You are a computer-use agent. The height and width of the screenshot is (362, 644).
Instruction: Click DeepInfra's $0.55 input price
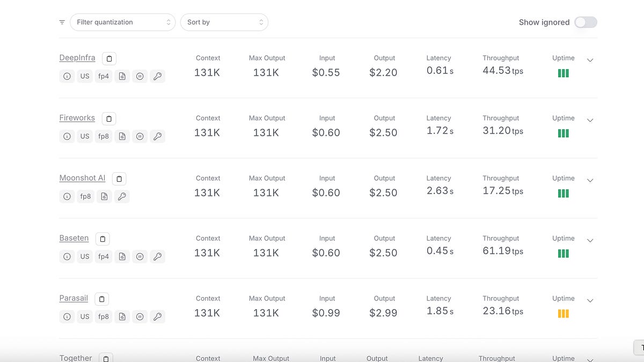(x=326, y=72)
